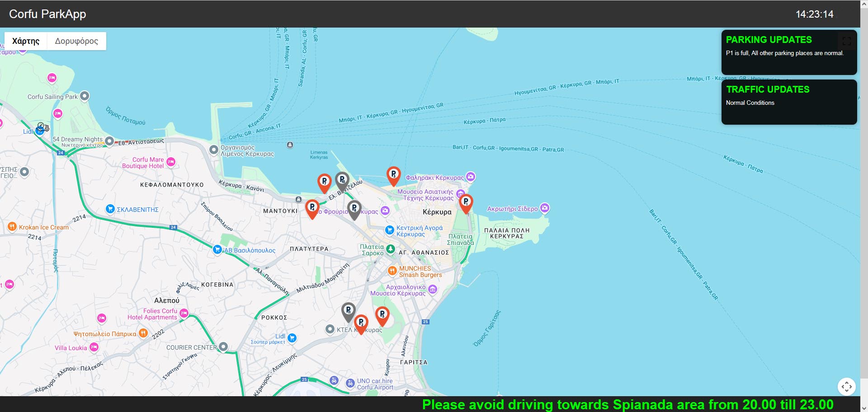Click the gray P10 parking pin
The height and width of the screenshot is (412, 868).
(x=342, y=180)
